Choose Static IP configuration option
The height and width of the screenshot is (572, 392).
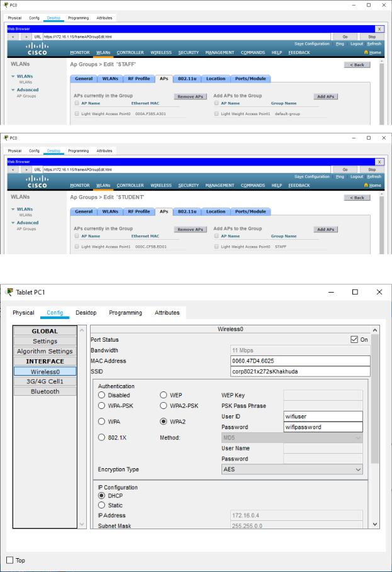pyautogui.click(x=101, y=505)
